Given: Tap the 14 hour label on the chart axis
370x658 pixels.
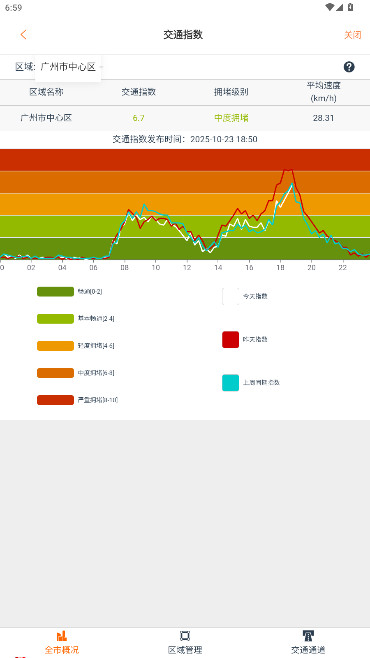Looking at the screenshot, I should (218, 268).
